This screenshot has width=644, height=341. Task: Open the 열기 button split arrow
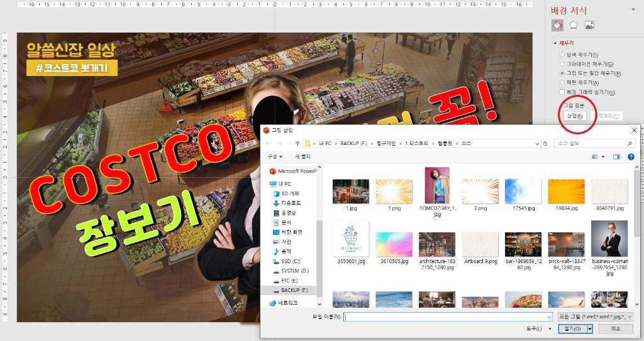590,329
